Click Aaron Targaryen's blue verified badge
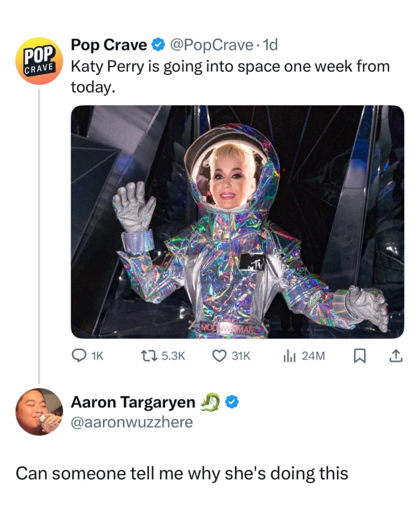The width and height of the screenshot is (420, 524). [232, 403]
